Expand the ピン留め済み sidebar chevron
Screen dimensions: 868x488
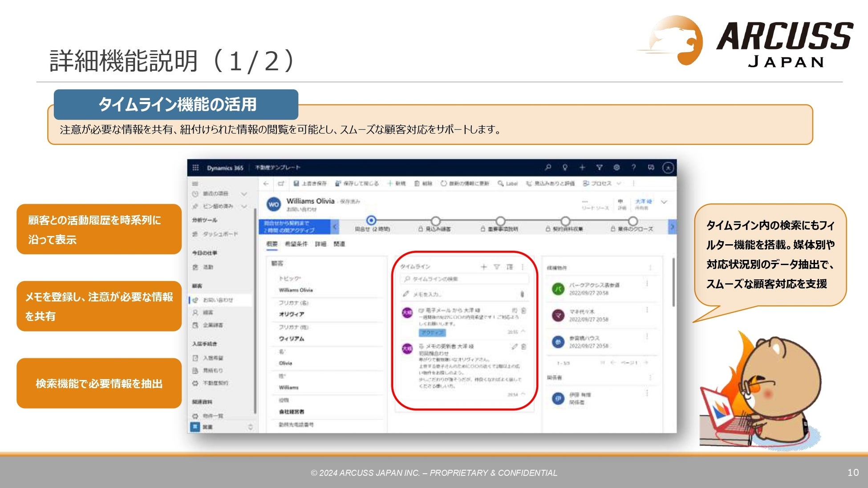[x=244, y=206]
